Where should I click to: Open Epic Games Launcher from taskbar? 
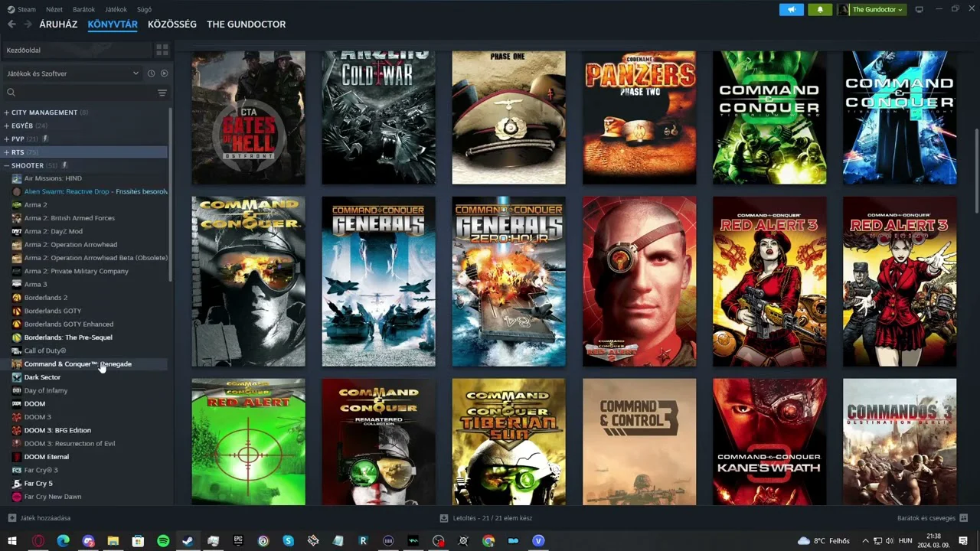238,541
